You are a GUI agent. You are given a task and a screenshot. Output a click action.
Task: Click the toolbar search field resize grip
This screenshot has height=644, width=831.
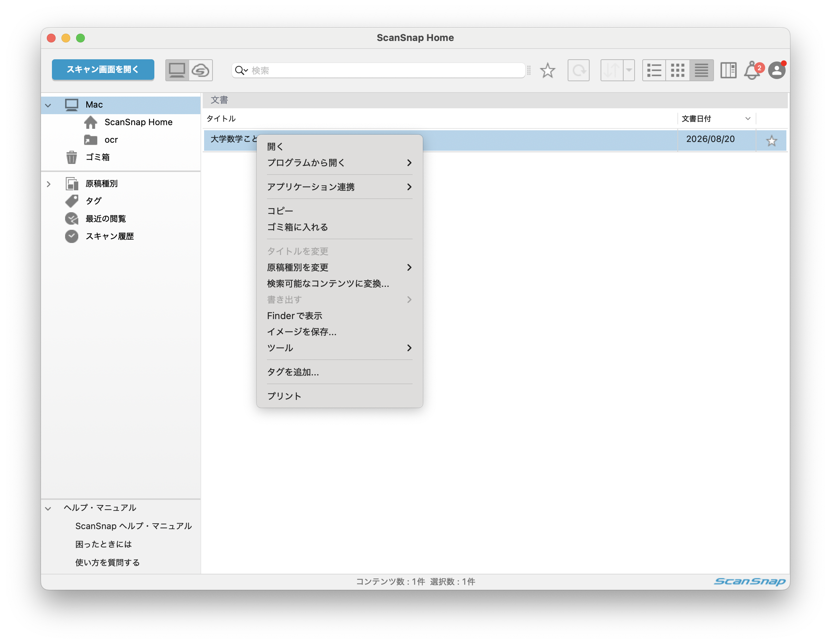pos(529,70)
